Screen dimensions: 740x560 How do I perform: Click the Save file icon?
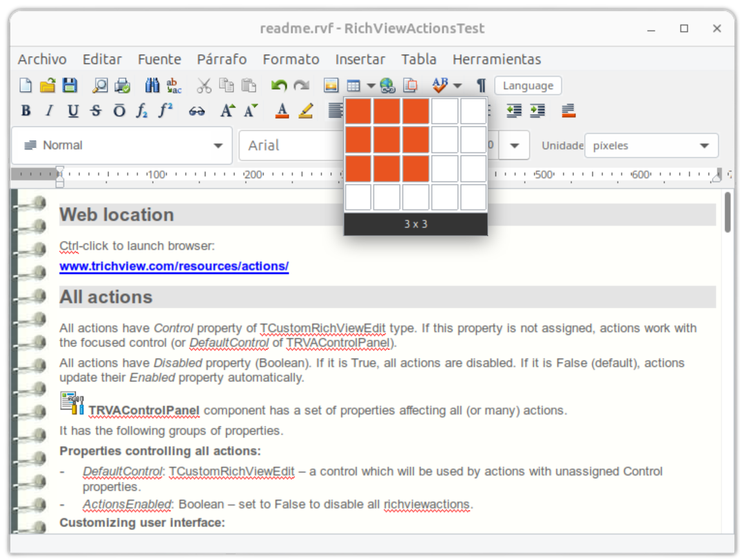[x=69, y=85]
